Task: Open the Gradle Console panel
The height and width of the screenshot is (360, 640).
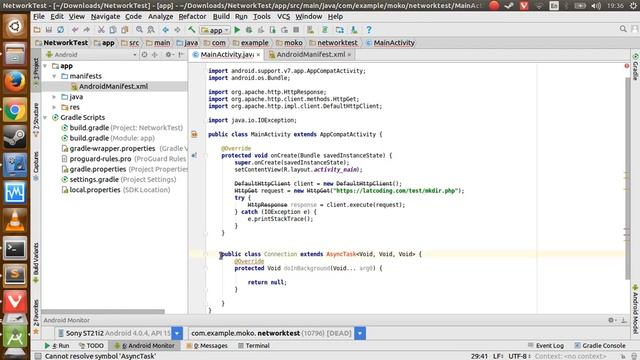Action: [600, 346]
